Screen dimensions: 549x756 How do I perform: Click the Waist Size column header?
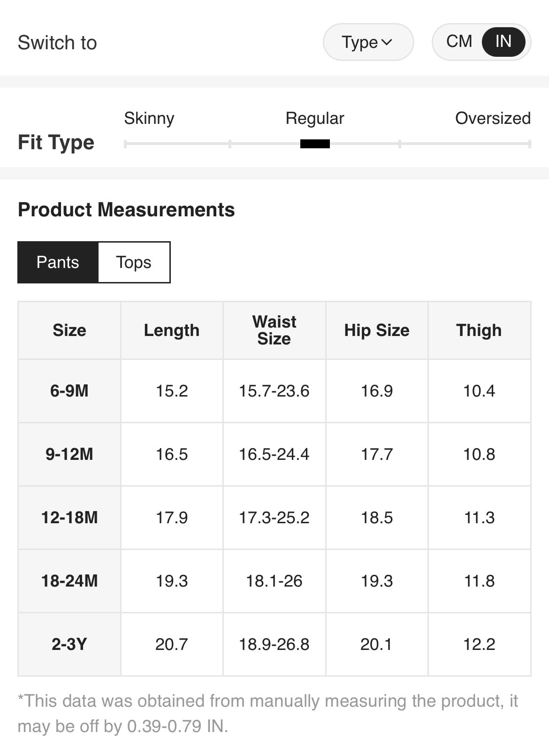[274, 330]
